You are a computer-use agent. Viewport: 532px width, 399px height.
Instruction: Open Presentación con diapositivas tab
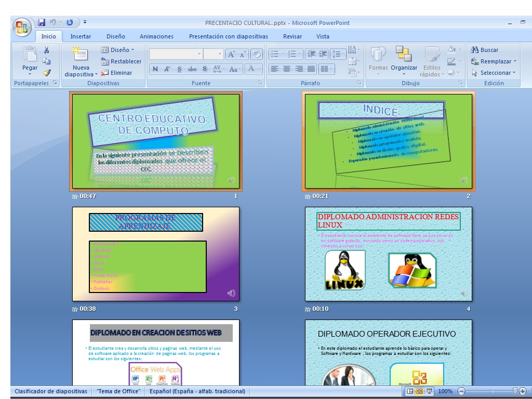click(229, 36)
